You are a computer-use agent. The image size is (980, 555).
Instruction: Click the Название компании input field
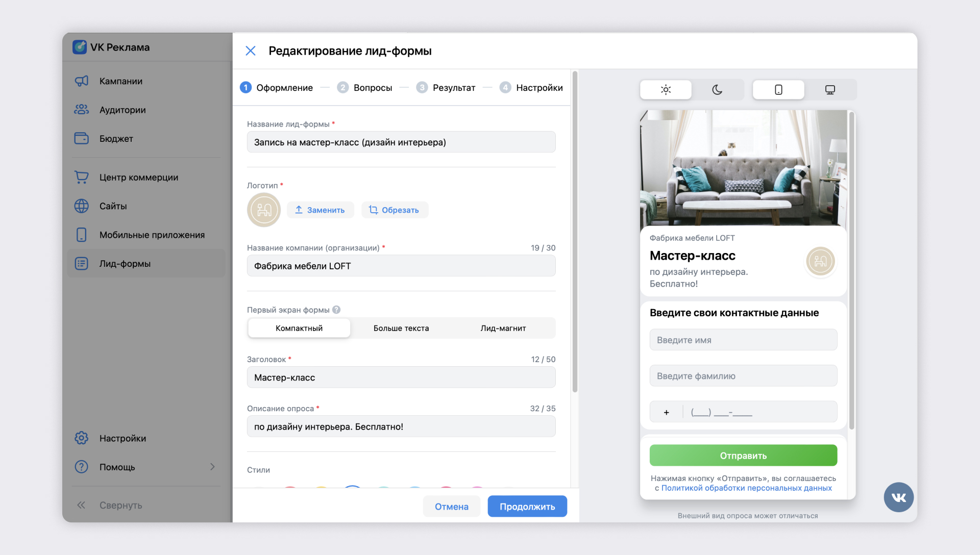click(x=401, y=266)
